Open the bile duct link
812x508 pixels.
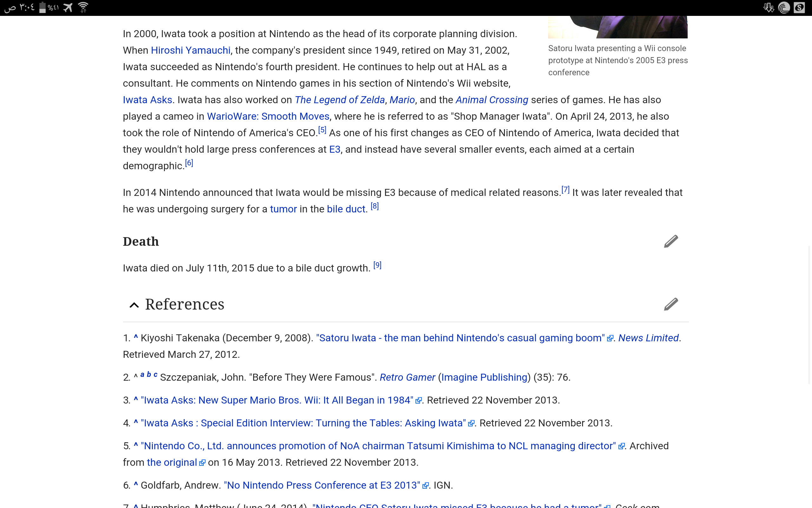[346, 209]
